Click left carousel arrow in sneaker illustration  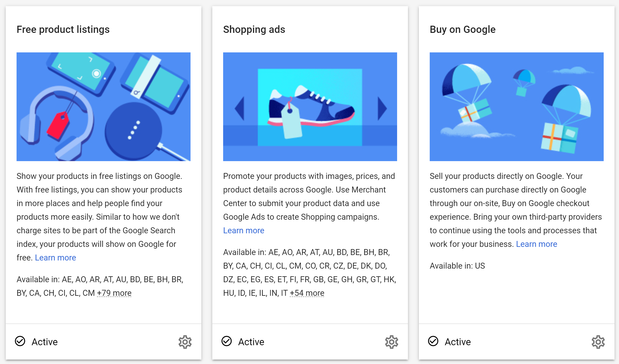(239, 108)
